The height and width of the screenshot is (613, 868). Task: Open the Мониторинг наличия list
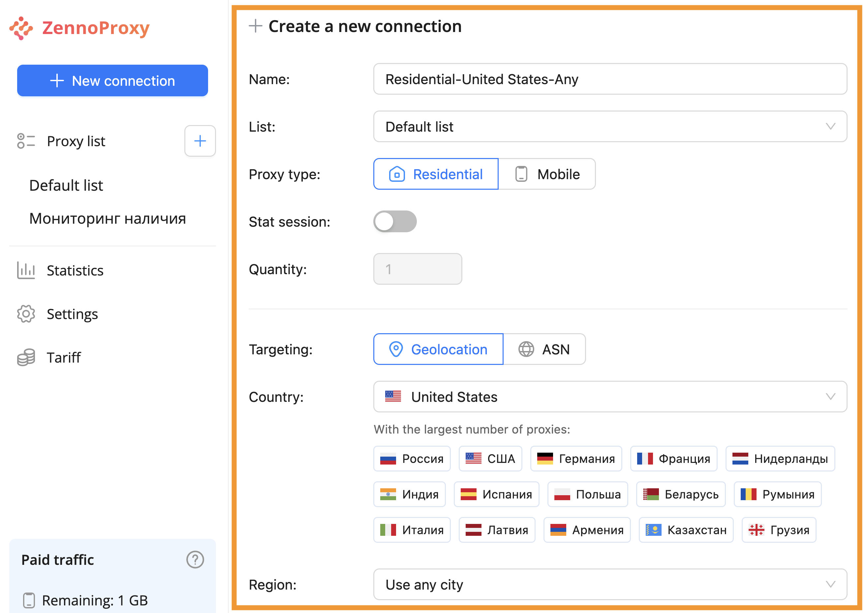tap(108, 219)
